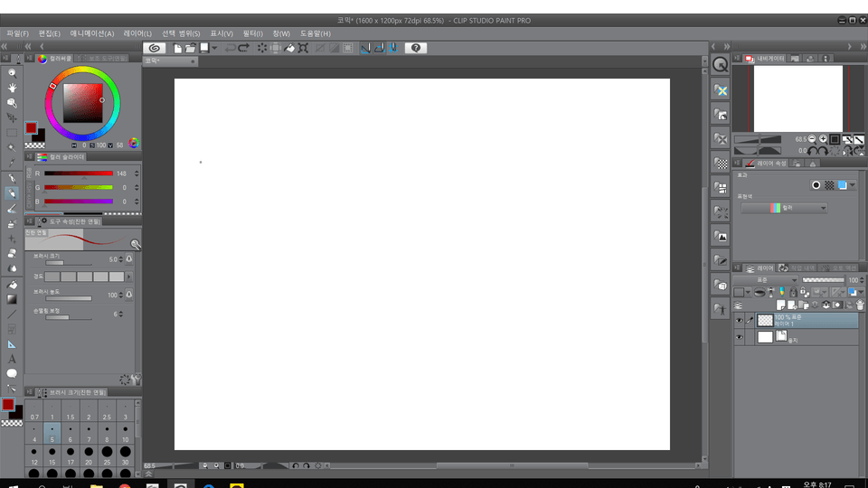The image size is (868, 488).
Task: Open the 레이어(L) menu
Action: point(138,33)
